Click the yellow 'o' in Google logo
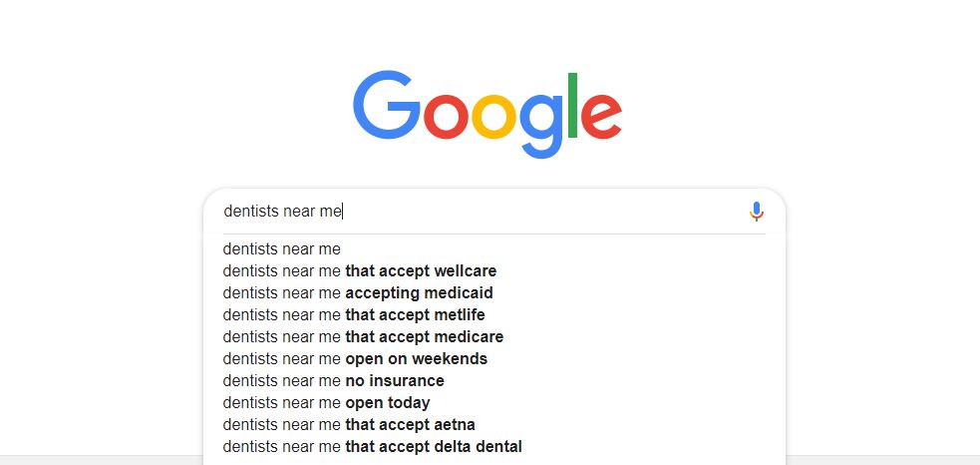Screen dimensions: 980x465 [493, 117]
